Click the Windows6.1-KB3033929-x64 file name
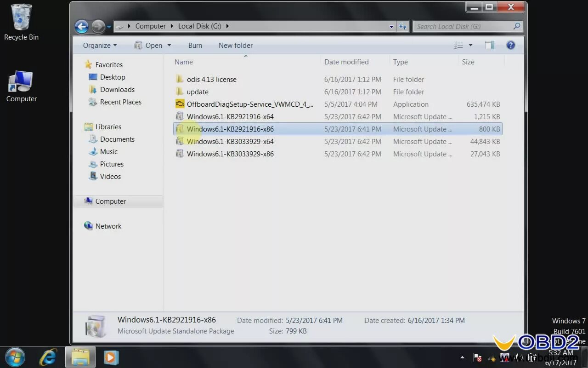The width and height of the screenshot is (588, 368). (x=230, y=142)
